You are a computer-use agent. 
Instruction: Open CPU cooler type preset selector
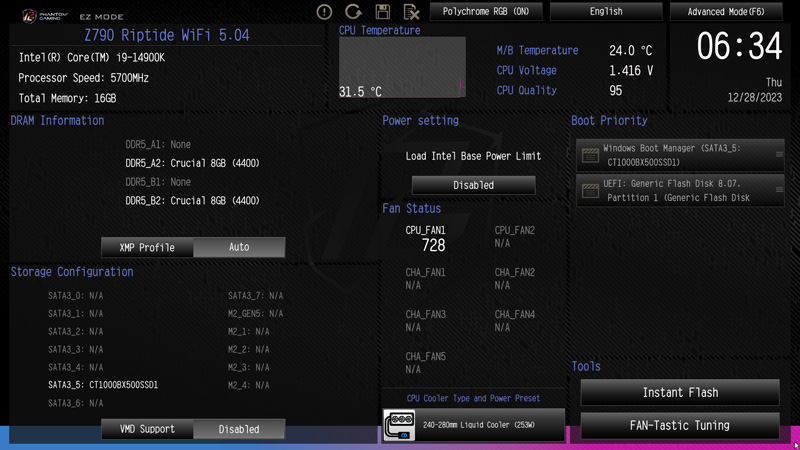473,425
